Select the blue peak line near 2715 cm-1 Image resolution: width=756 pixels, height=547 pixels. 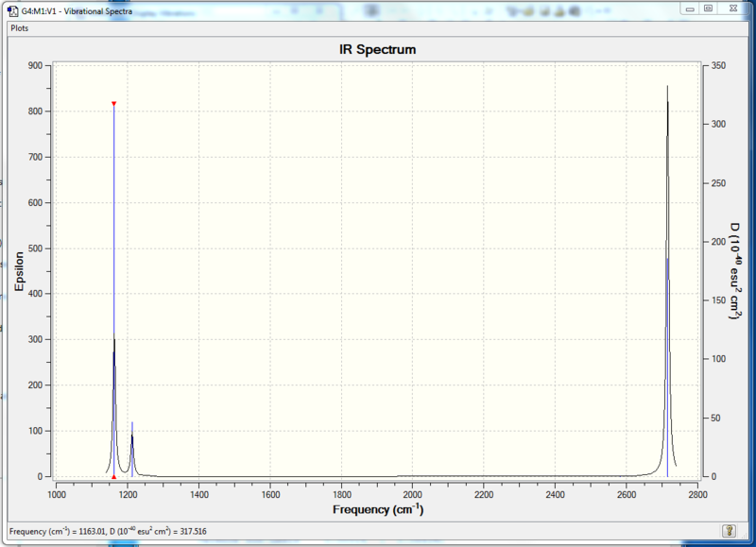click(x=668, y=368)
